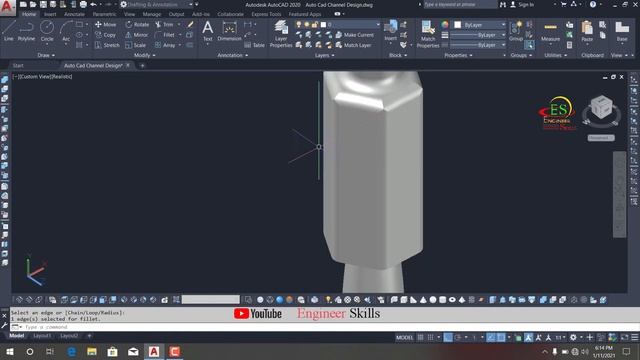Open the Mail app from taskbar
The height and width of the screenshot is (360, 640).
coord(133,351)
